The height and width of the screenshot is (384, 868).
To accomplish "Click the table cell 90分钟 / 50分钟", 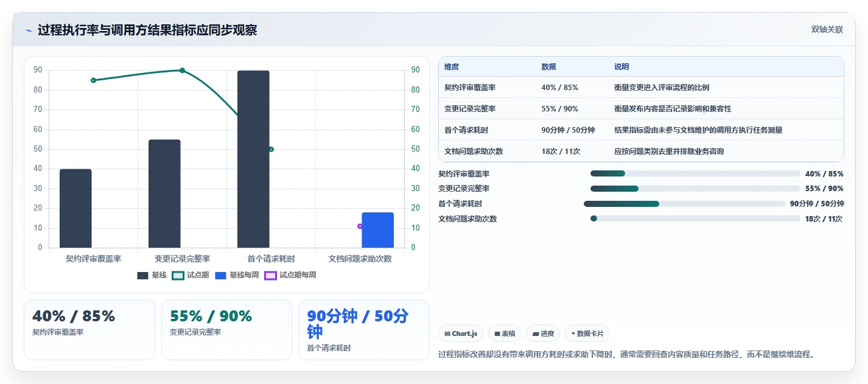I will (x=568, y=130).
